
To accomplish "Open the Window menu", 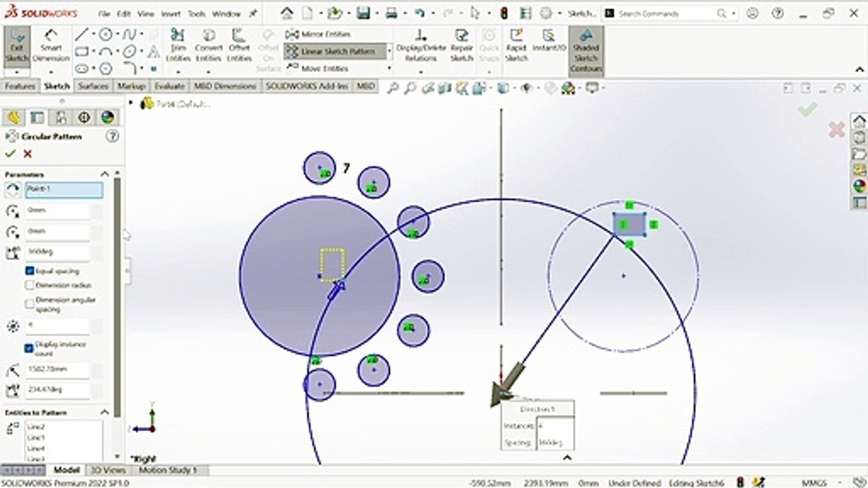I will pos(226,14).
